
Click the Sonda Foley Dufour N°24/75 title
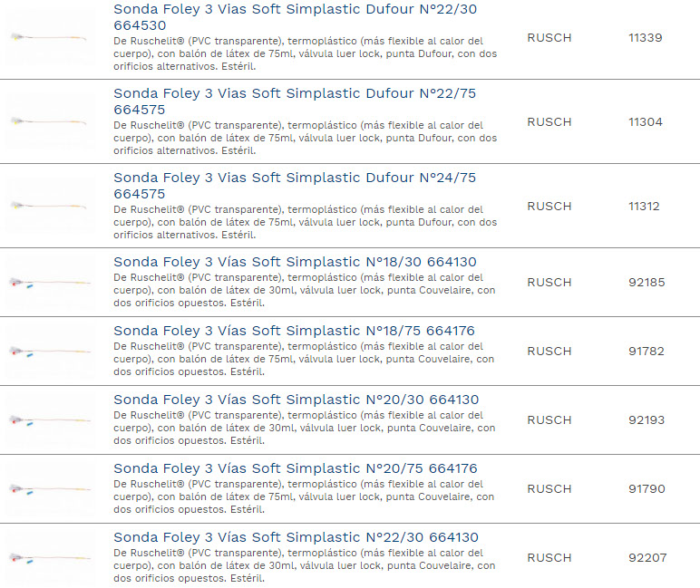(295, 178)
